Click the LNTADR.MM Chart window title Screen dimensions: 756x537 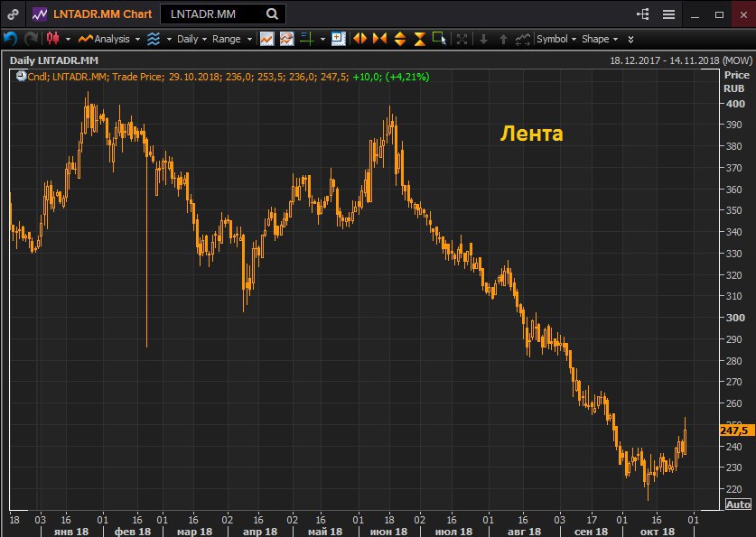tap(102, 14)
